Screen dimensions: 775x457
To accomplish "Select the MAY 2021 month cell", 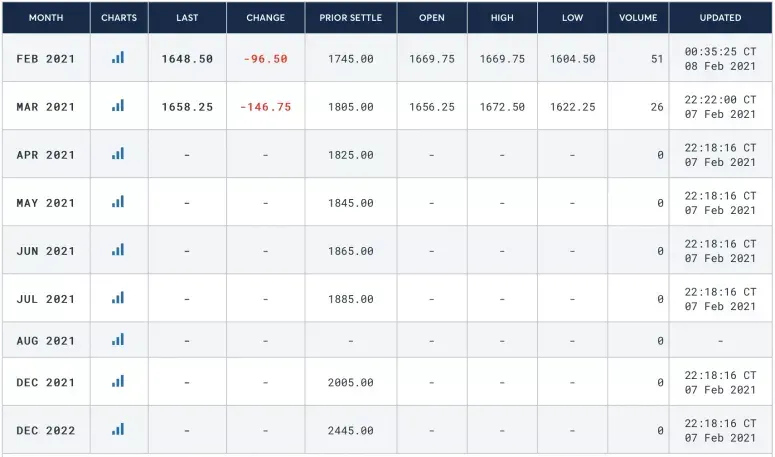I will [x=45, y=203].
